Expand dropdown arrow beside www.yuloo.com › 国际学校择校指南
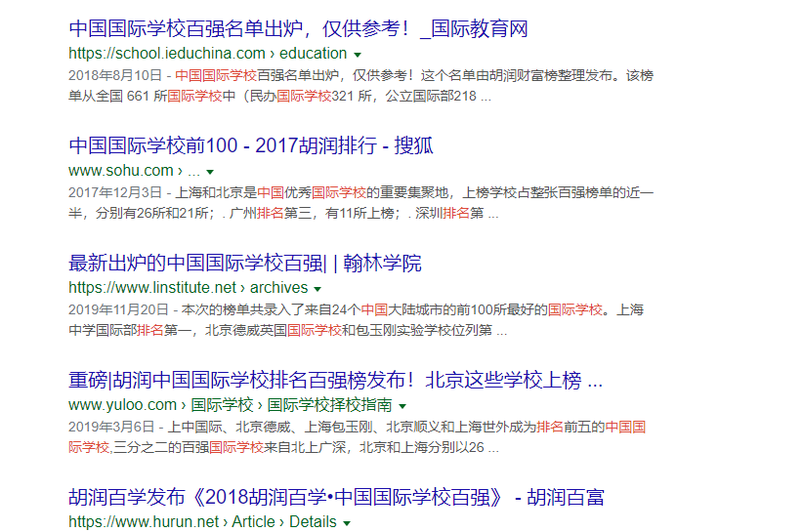The width and height of the screenshot is (803, 532). point(402,406)
